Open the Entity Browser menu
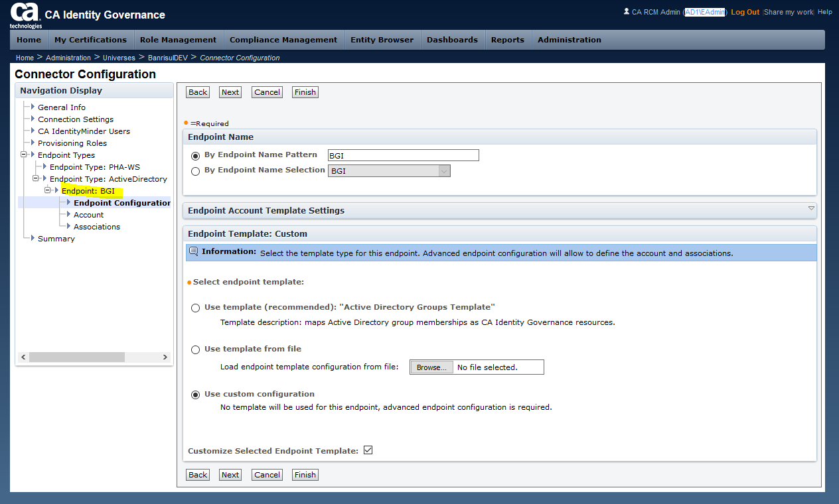 pos(382,40)
